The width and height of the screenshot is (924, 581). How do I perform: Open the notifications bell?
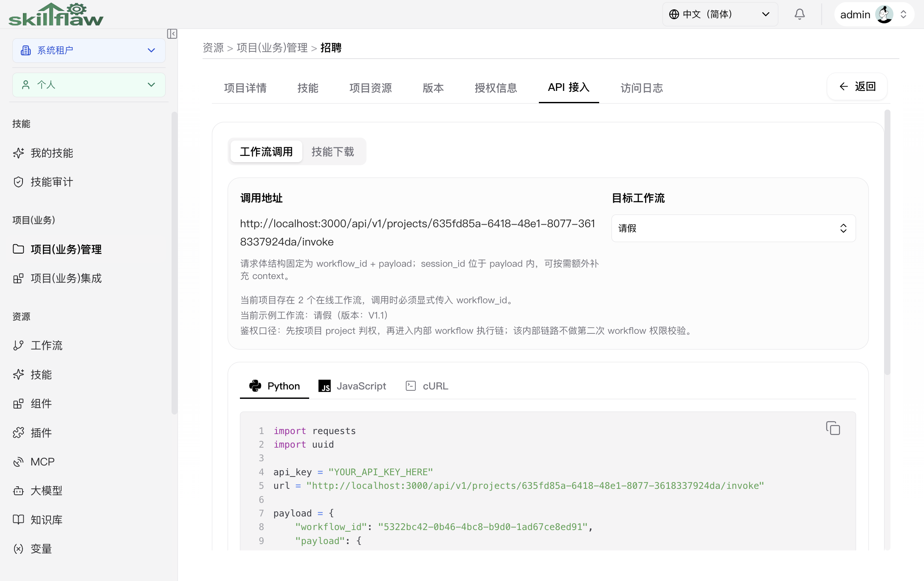[x=800, y=14]
